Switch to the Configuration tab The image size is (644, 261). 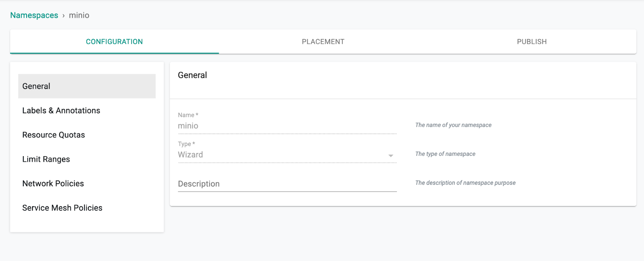[x=114, y=41]
